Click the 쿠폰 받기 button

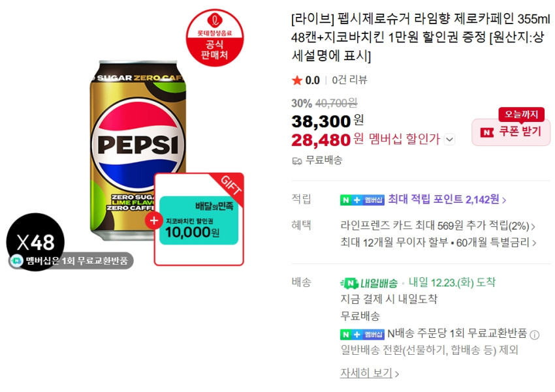point(511,132)
